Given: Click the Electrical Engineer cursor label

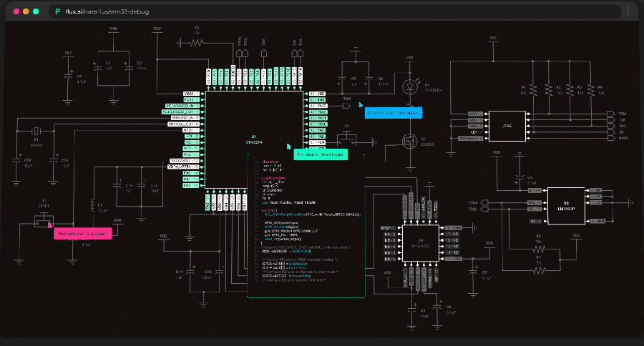Looking at the screenshot, I should click(393, 113).
